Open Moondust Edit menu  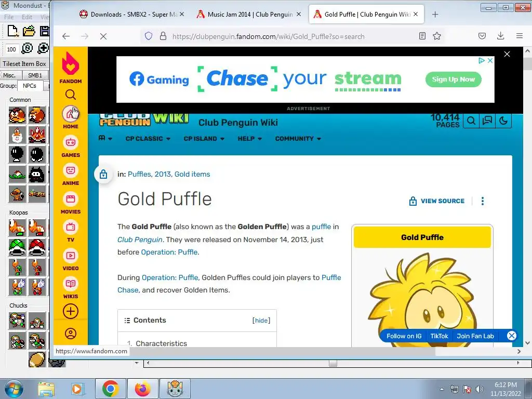tap(27, 17)
